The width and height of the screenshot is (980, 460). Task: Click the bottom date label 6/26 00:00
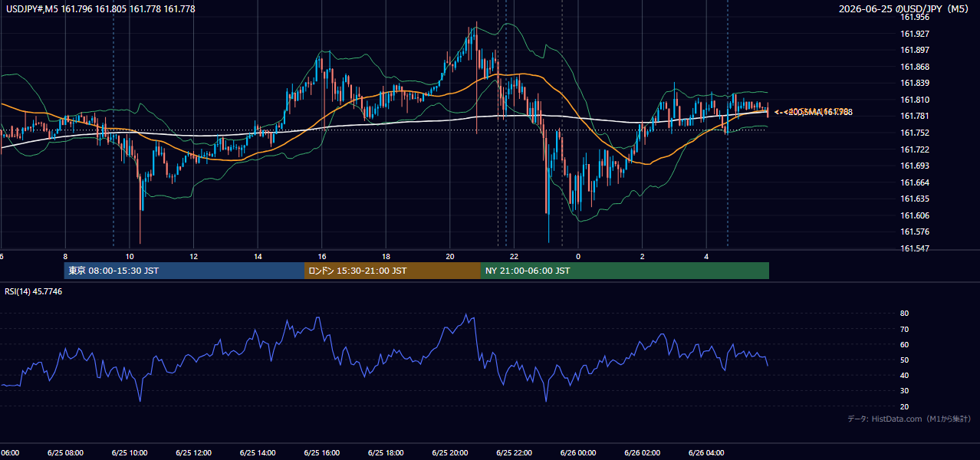tap(578, 453)
